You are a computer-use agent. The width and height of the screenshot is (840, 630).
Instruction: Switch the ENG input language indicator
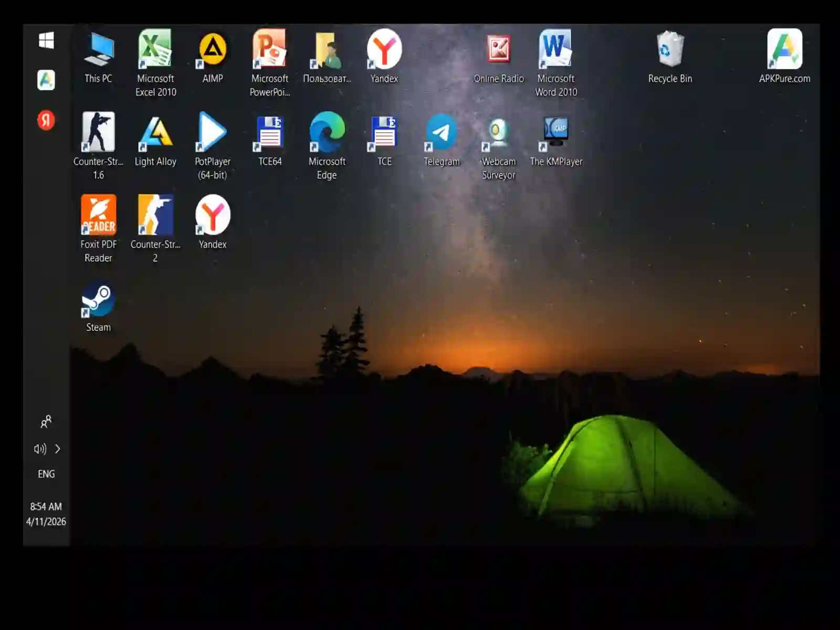46,474
